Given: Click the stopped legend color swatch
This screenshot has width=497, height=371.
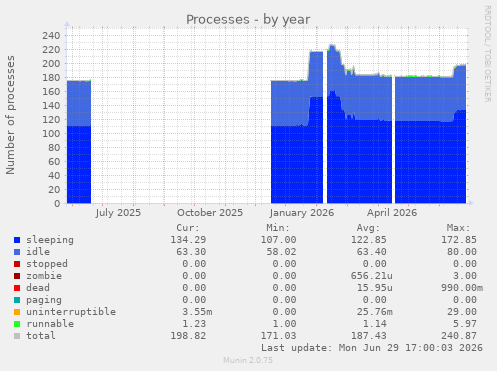Looking at the screenshot, I should [x=17, y=264].
